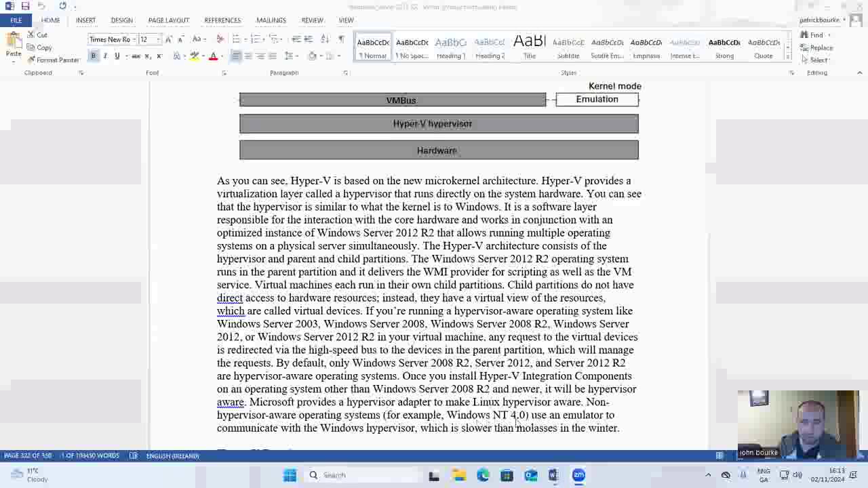This screenshot has height=488, width=868.
Task: Toggle Show/Hide paragraph marks
Action: point(341,39)
